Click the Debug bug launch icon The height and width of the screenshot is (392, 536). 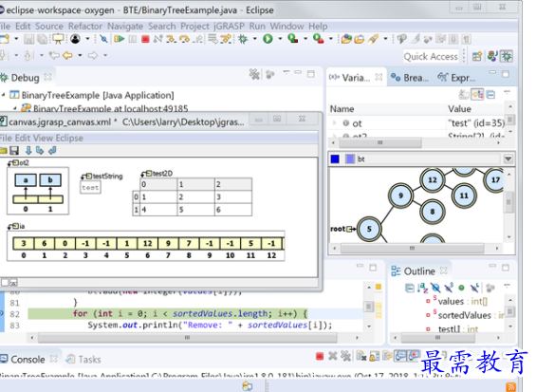[243, 39]
